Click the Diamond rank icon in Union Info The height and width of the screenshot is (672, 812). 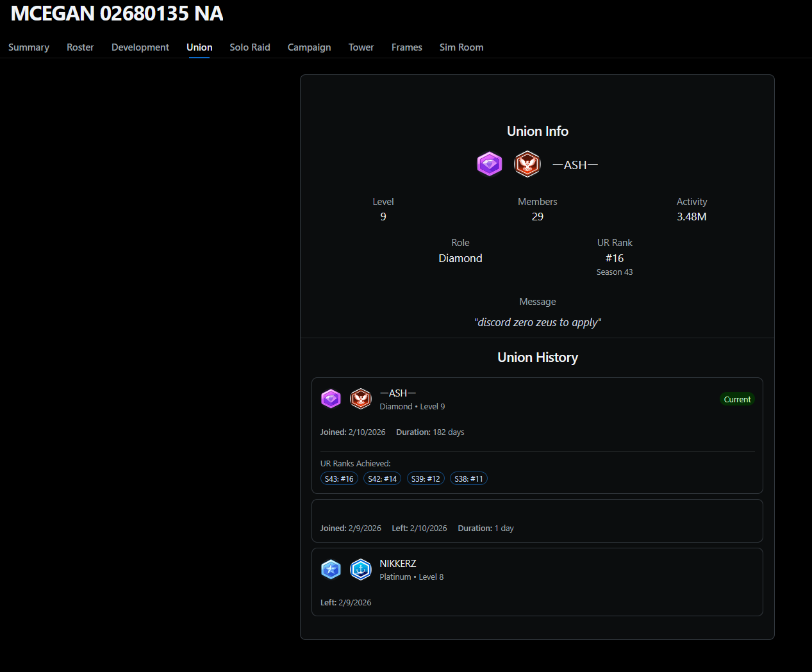[490, 164]
